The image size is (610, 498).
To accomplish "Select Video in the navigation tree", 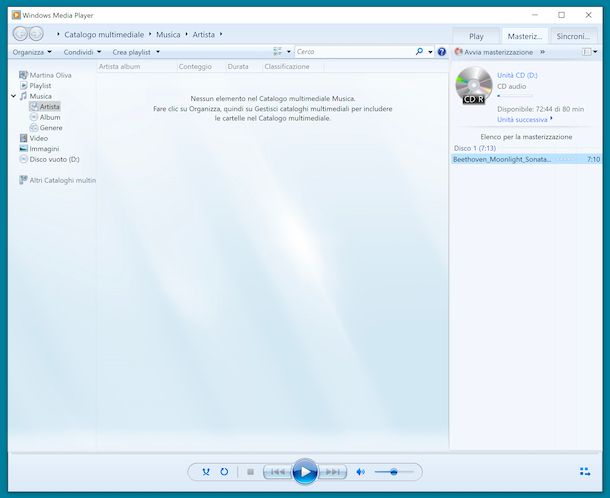I will 34,138.
